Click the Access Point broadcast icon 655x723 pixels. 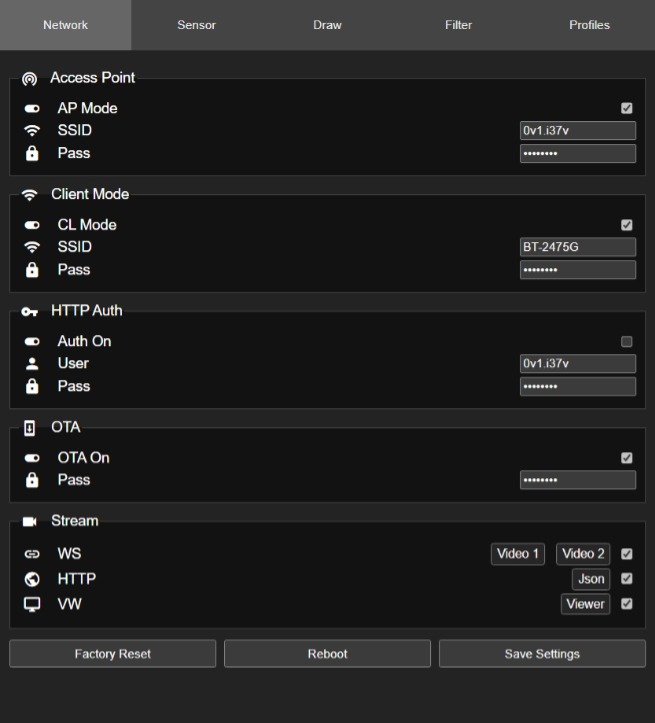[x=30, y=78]
